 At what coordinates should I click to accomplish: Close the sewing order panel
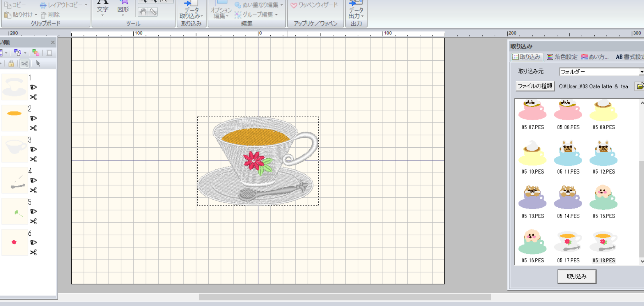click(x=53, y=42)
